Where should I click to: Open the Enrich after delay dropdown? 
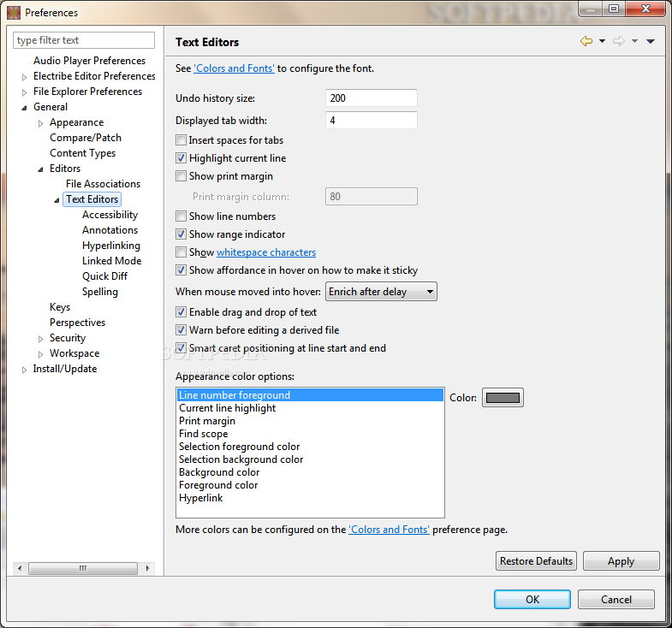click(381, 292)
